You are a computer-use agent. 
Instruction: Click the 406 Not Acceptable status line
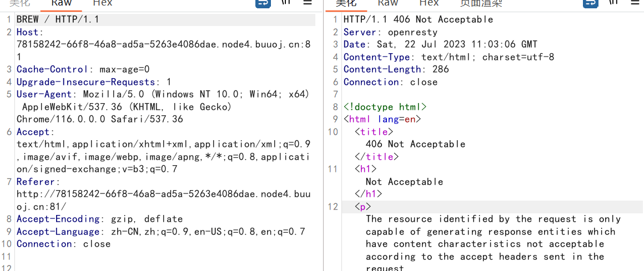click(x=417, y=19)
